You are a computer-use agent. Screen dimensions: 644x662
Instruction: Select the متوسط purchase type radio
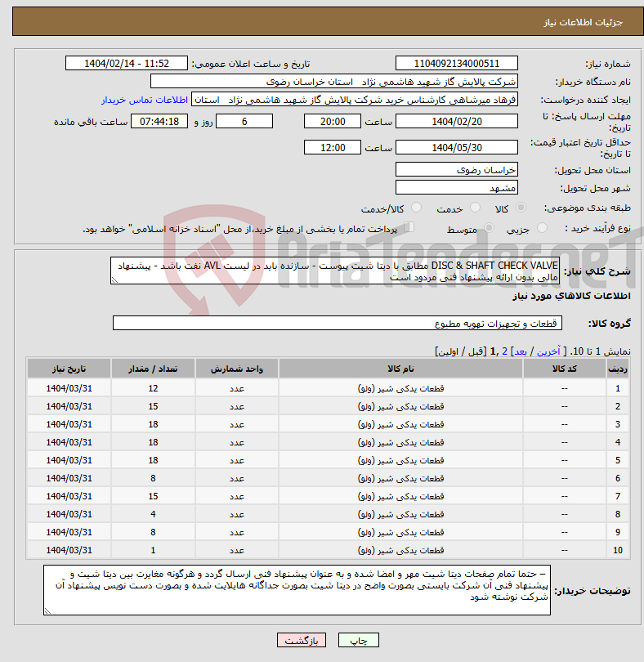489,227
